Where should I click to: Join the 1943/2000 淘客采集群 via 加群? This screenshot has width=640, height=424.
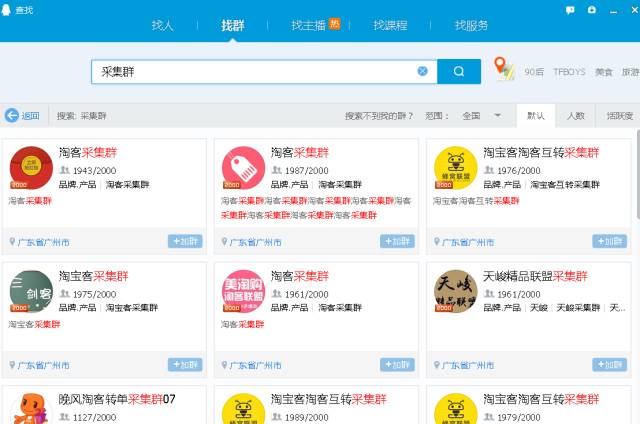[185, 241]
